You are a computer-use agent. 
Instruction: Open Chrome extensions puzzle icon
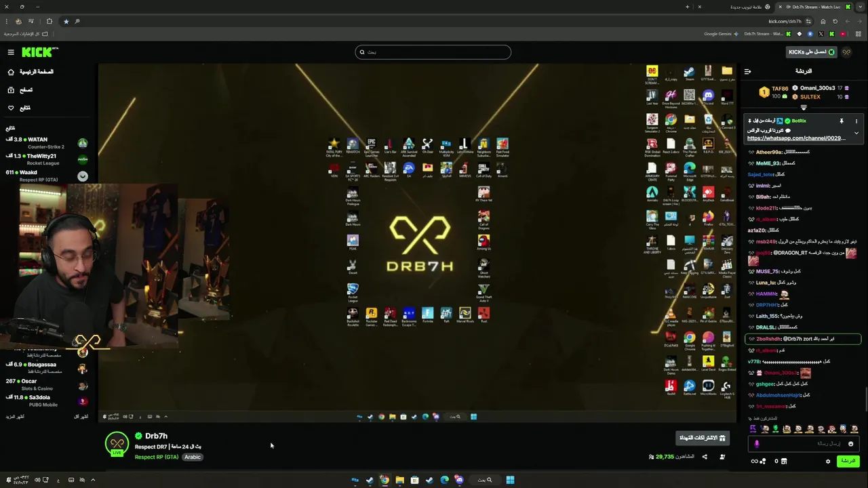[50, 21]
